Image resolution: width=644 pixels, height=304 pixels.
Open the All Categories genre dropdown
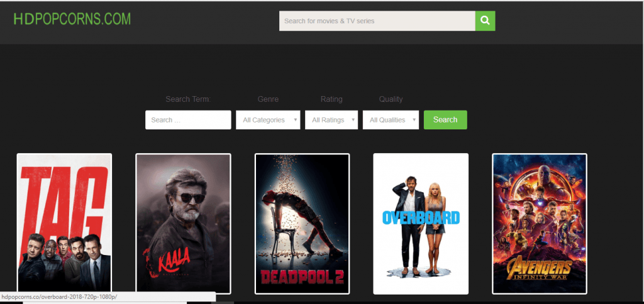coord(268,120)
